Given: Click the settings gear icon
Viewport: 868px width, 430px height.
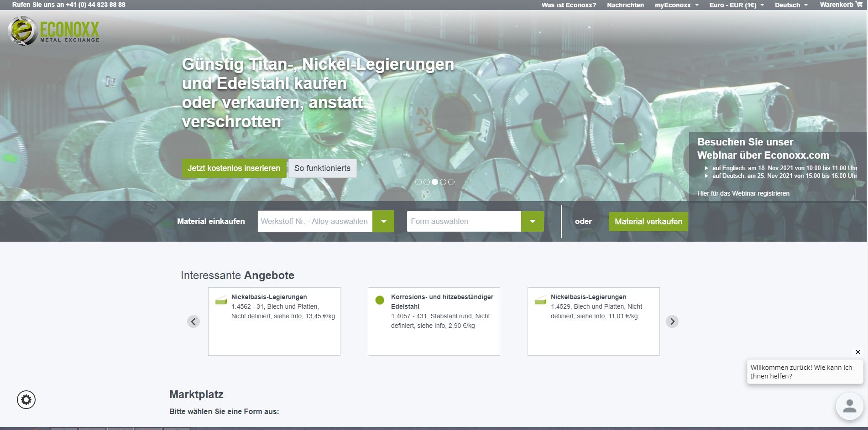Looking at the screenshot, I should coord(26,400).
